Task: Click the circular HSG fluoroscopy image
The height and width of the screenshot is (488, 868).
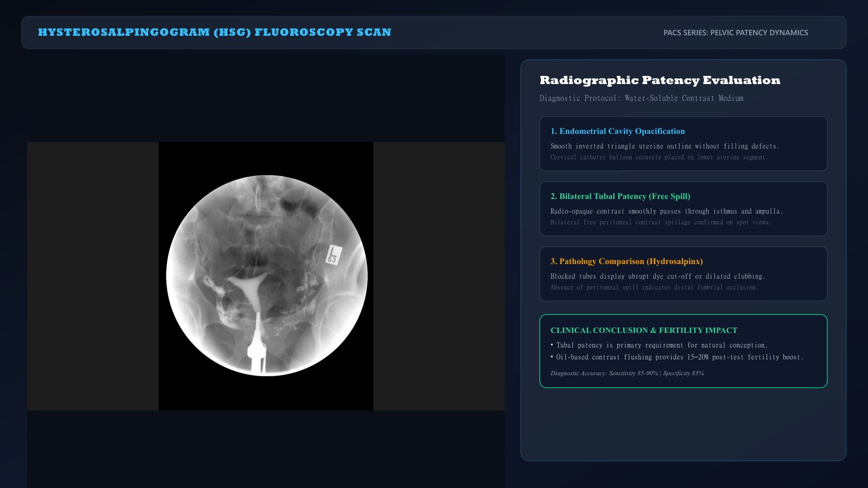Action: pos(266,275)
